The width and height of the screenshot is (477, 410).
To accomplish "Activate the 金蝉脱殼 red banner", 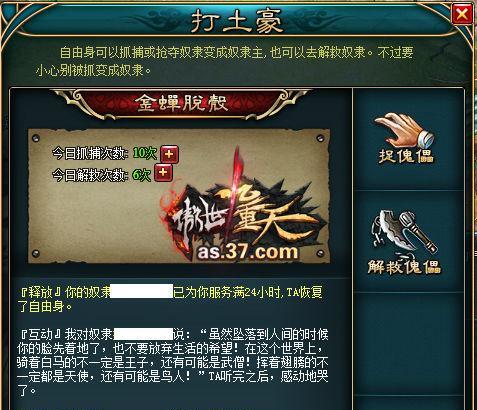I will pos(182,103).
